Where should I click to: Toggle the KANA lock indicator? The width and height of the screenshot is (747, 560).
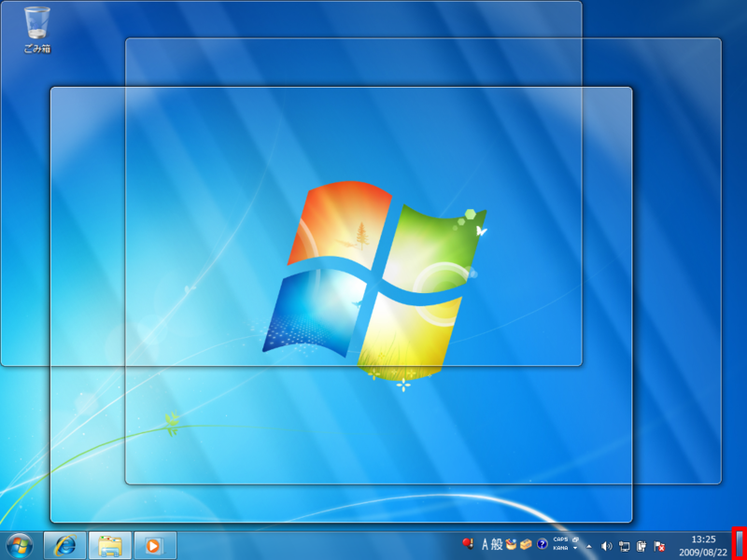click(561, 548)
